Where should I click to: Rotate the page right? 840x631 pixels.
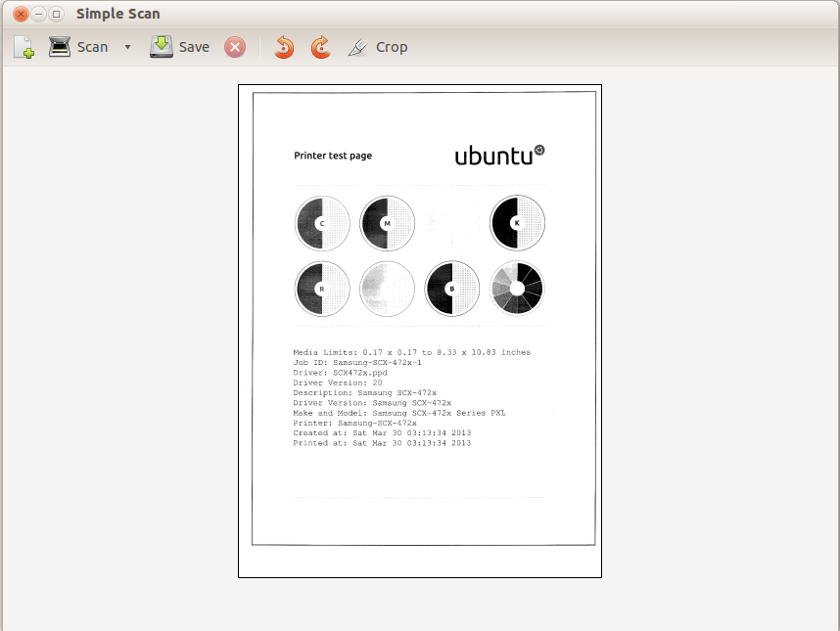[320, 47]
